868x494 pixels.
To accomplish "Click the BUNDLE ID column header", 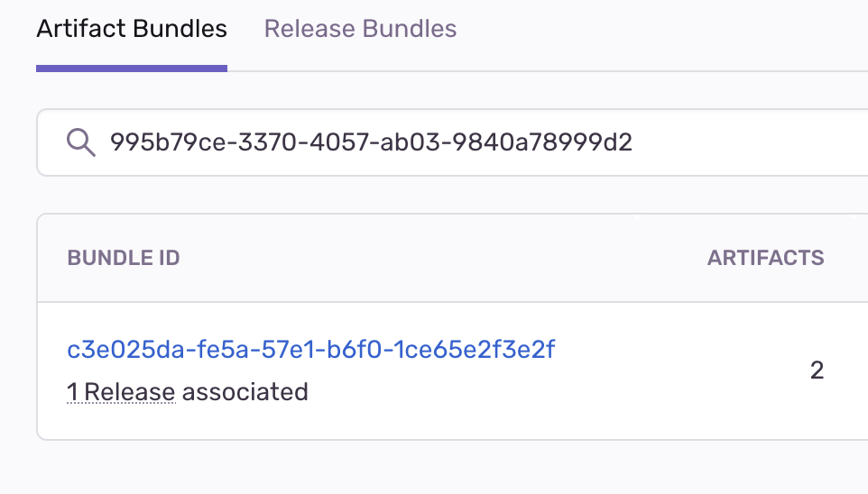I will (x=124, y=258).
